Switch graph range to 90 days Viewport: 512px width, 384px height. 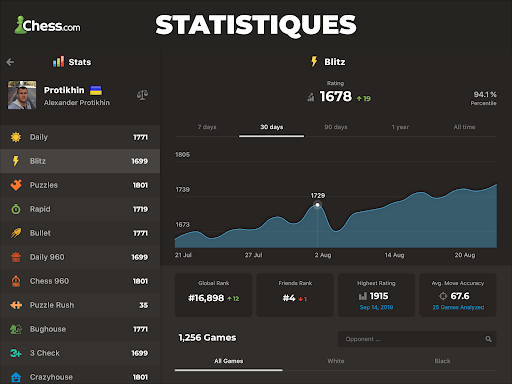336,127
